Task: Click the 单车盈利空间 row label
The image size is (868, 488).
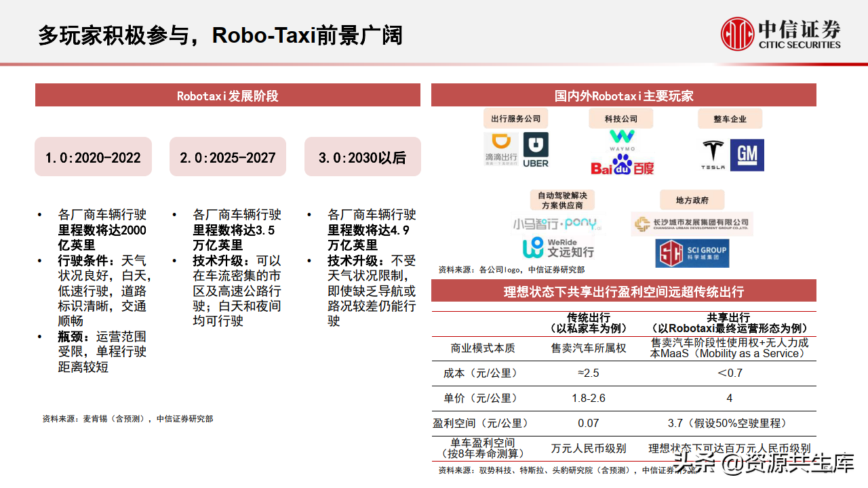Action: (x=483, y=448)
